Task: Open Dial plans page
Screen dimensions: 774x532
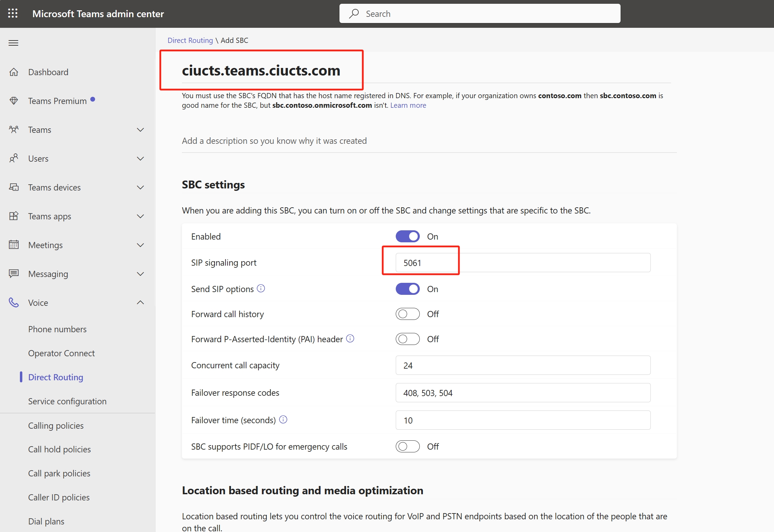Action: coord(46,521)
